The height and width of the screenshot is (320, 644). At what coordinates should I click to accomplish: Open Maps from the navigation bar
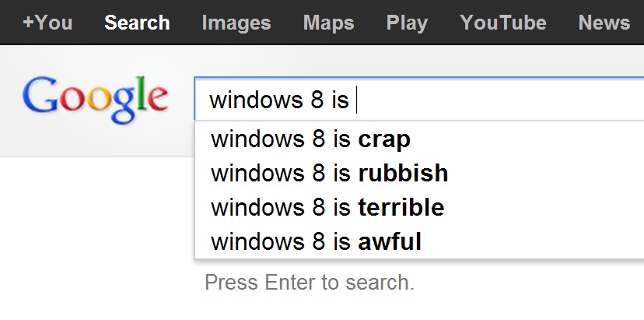pyautogui.click(x=328, y=23)
